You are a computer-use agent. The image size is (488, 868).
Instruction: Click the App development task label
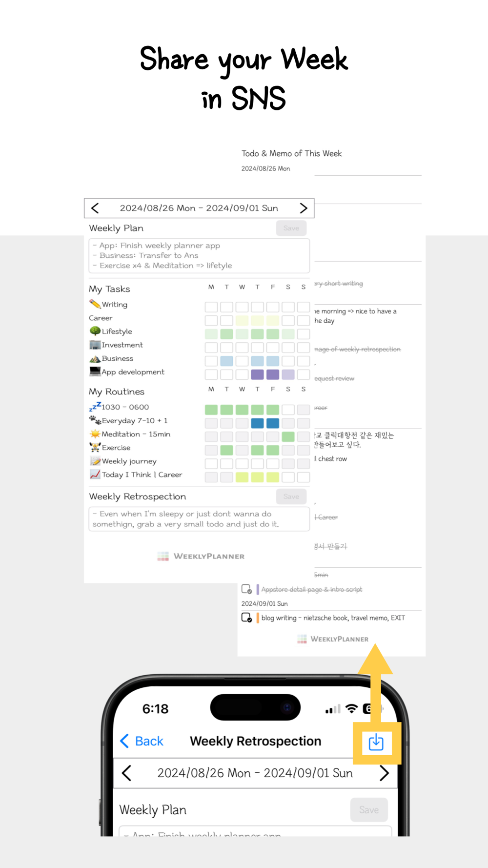(x=133, y=372)
